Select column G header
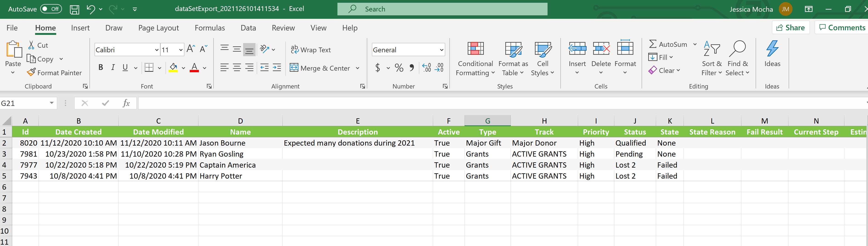Screen dimensions: 868x246 coord(487,121)
